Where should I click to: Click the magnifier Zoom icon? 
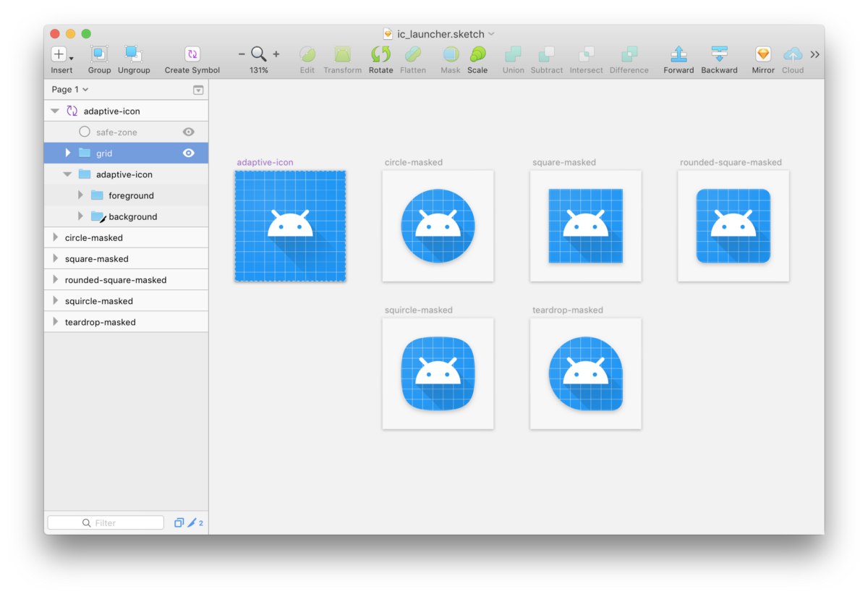(x=258, y=54)
